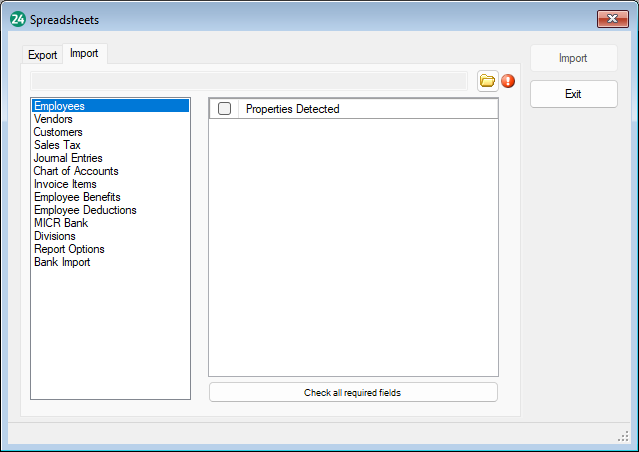Choose MICR Bank from the list
Viewport: 639px width, 452px height.
61,223
